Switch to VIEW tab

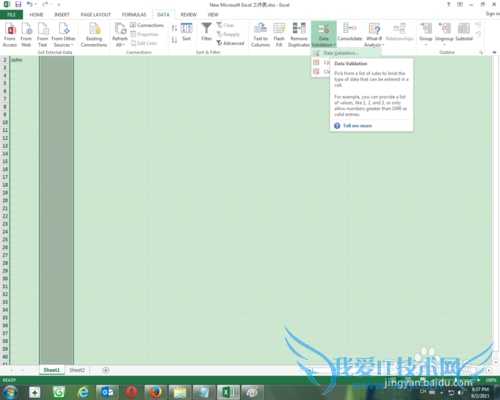[213, 15]
